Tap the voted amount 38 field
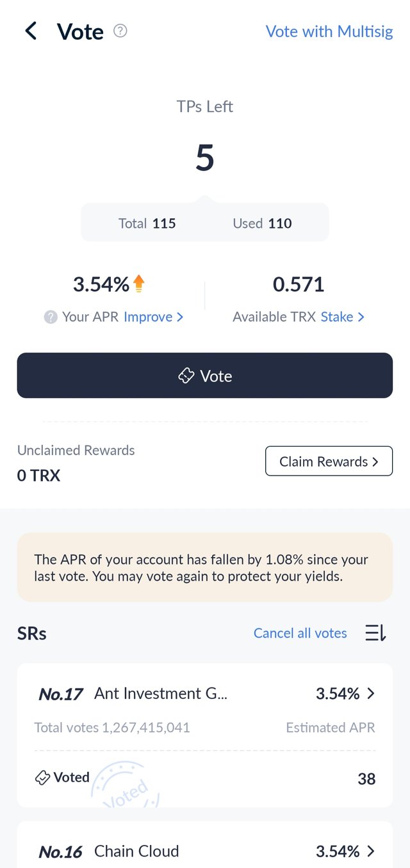 pyautogui.click(x=366, y=779)
